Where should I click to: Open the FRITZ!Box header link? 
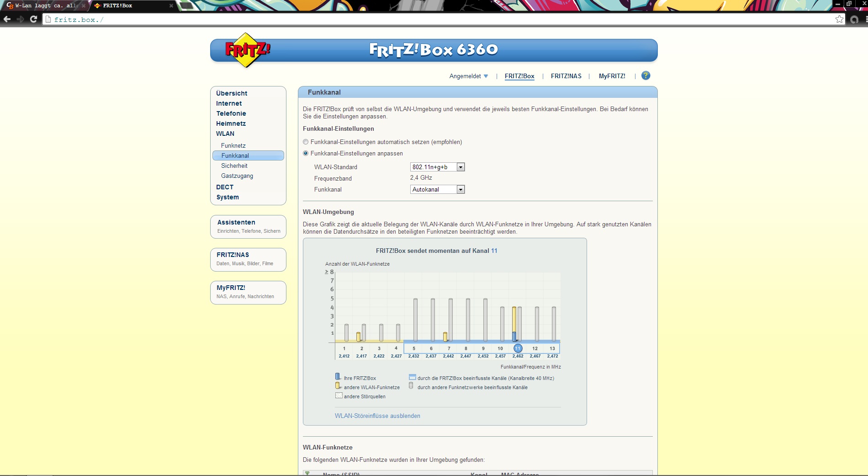click(x=519, y=76)
